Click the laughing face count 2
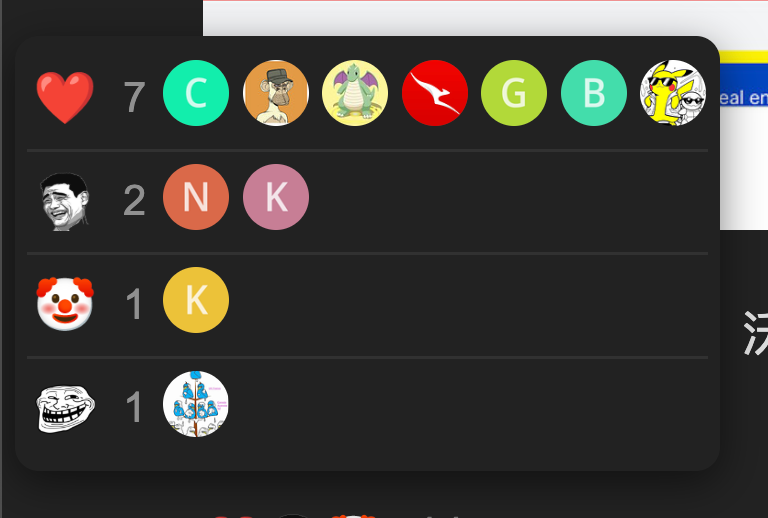Viewport: 768px width, 518px height. point(134,200)
